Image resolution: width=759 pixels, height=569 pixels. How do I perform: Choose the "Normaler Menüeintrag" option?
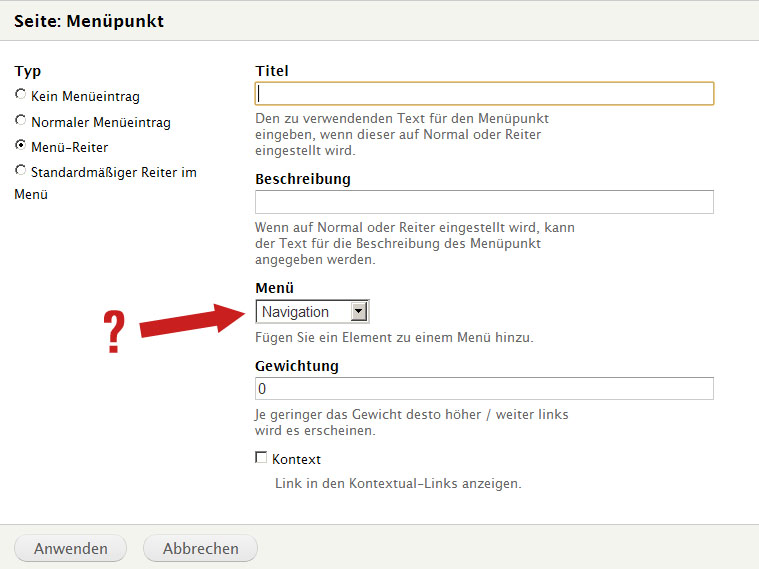[x=21, y=121]
